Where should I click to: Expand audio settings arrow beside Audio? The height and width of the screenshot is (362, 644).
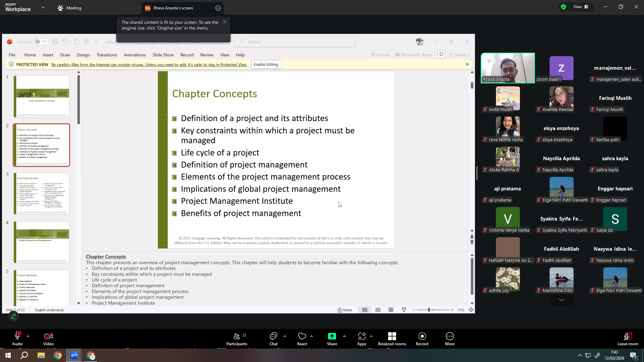coord(28,336)
